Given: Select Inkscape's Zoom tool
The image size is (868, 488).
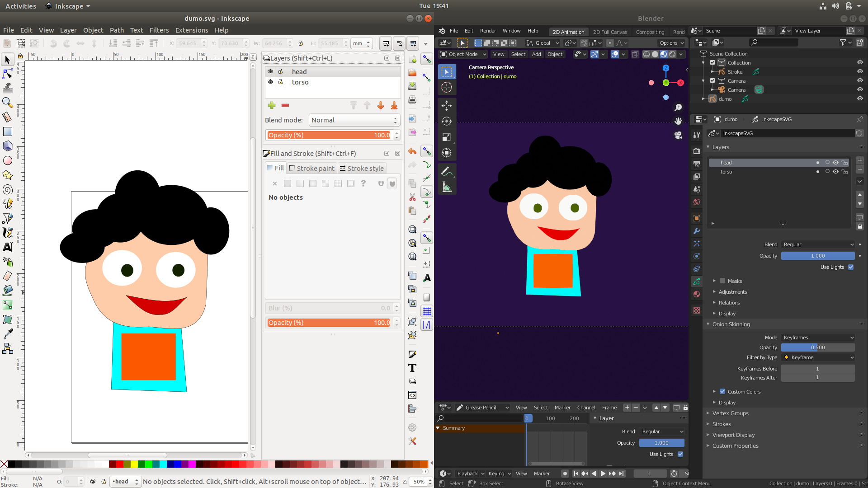Looking at the screenshot, I should tap(8, 103).
